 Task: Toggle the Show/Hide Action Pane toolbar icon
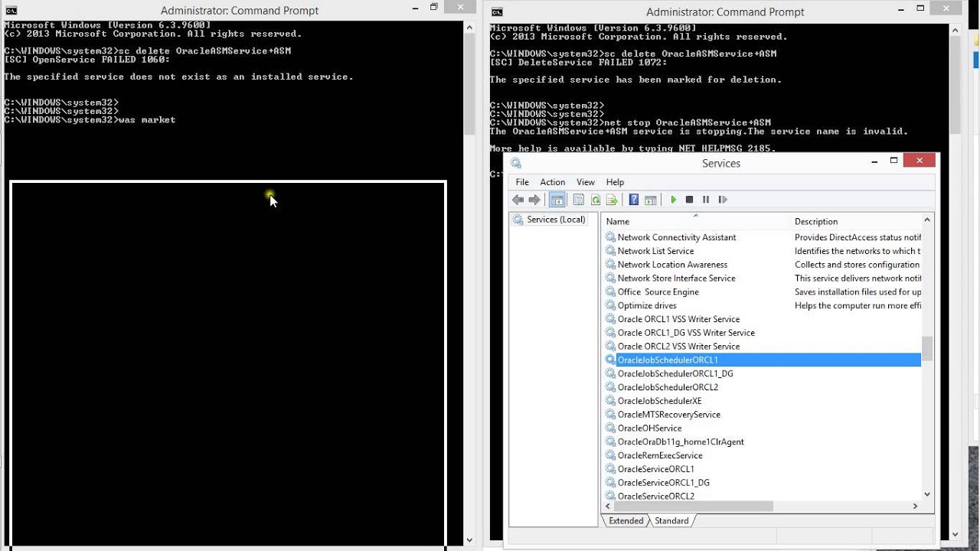651,200
